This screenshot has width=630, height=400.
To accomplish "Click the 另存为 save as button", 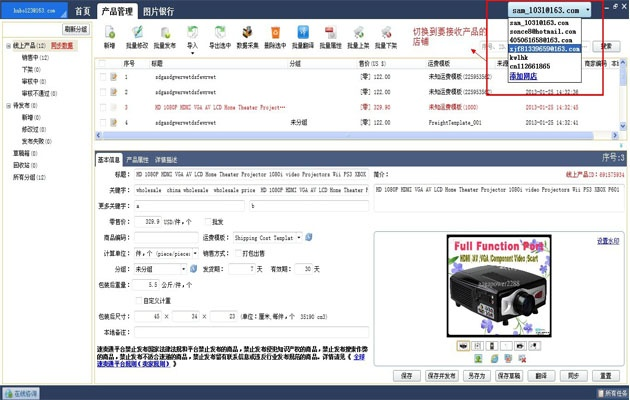I will coord(477,376).
